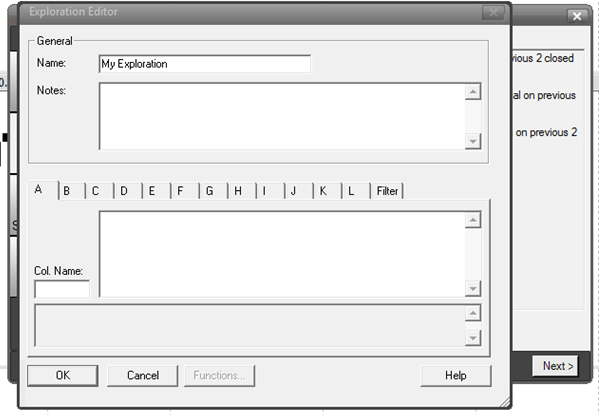
Task: Click the Col. Name input field
Action: [x=62, y=289]
